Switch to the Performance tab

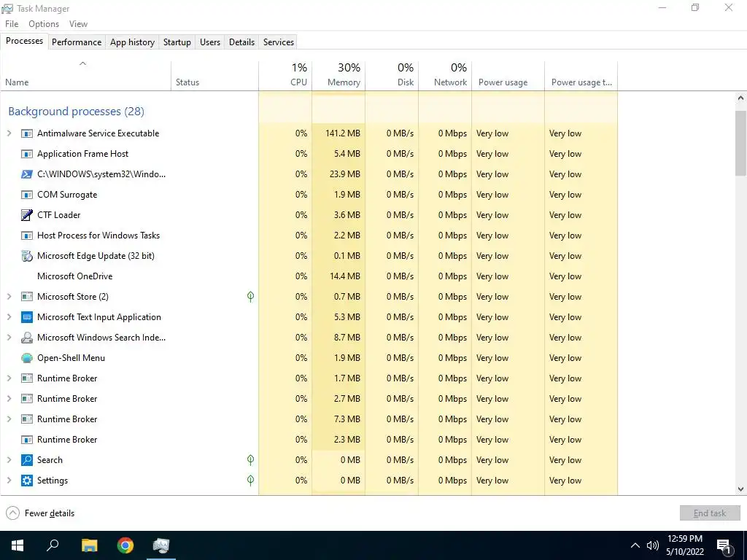point(77,42)
